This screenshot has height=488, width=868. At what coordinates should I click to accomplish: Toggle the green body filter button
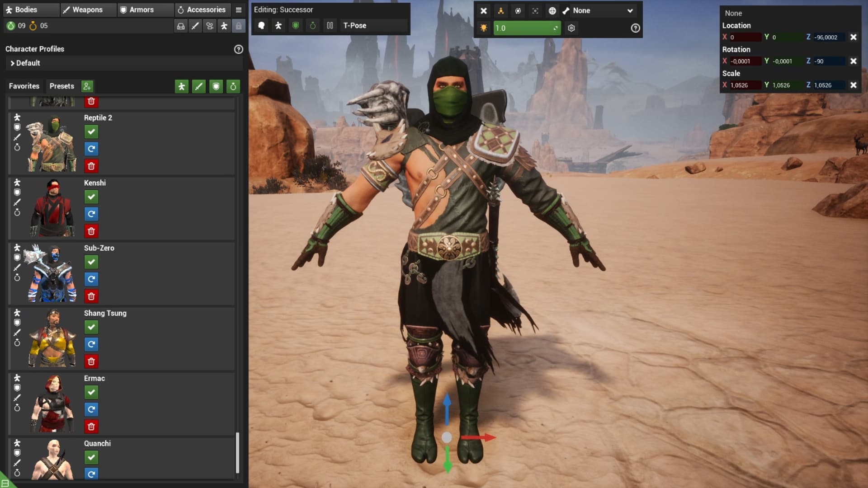point(182,86)
